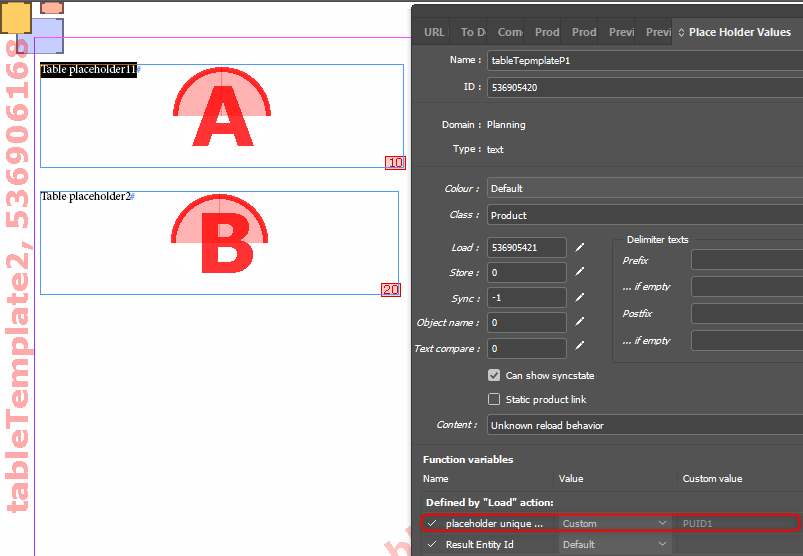Uncheck the Can show syncstate checkbox
Viewport: 803px width, 556px height.
click(x=494, y=375)
